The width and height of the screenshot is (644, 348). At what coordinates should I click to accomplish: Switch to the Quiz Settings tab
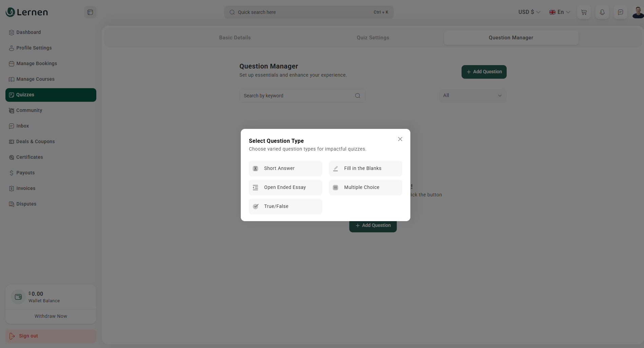click(373, 38)
